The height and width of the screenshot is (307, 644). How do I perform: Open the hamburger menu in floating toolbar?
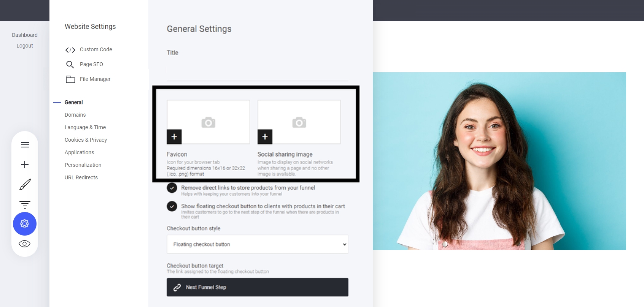pyautogui.click(x=25, y=145)
